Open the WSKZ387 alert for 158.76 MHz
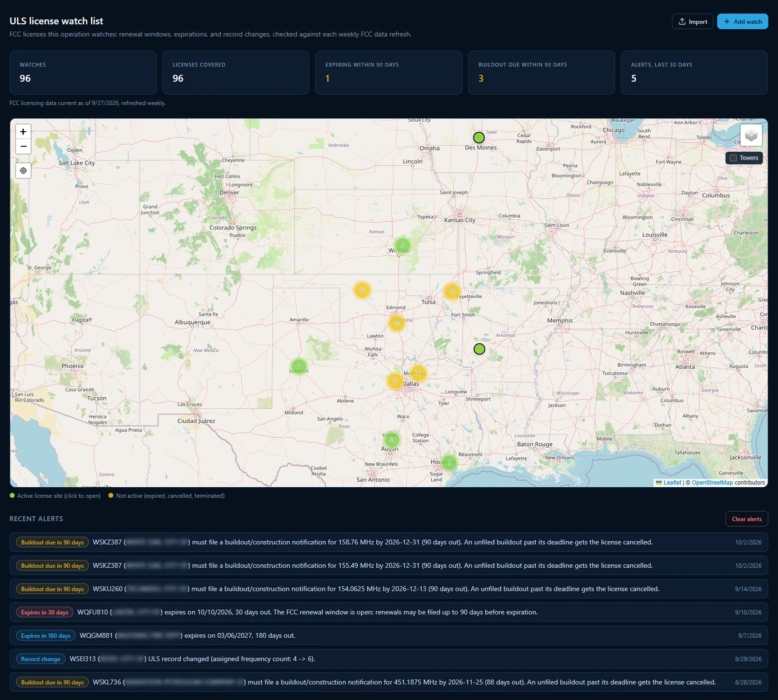The width and height of the screenshot is (778, 700). point(389,542)
